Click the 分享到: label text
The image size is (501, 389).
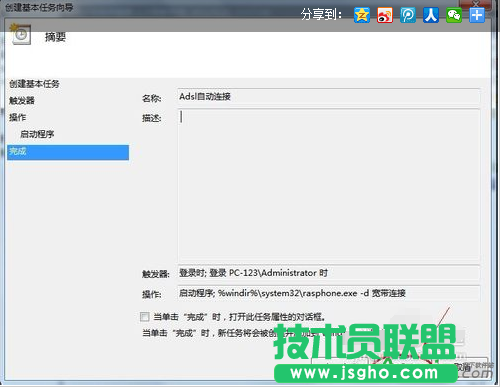[321, 15]
